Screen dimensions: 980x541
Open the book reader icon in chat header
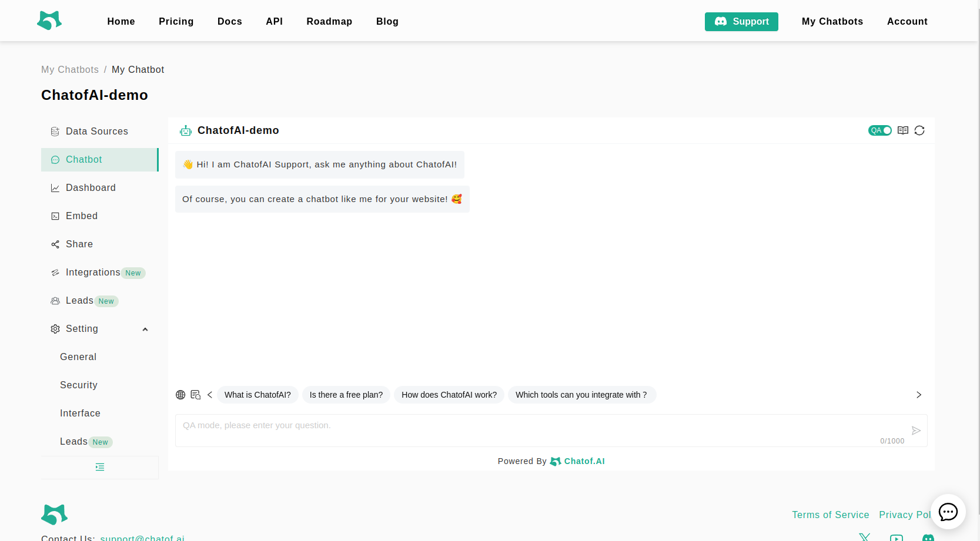point(903,130)
